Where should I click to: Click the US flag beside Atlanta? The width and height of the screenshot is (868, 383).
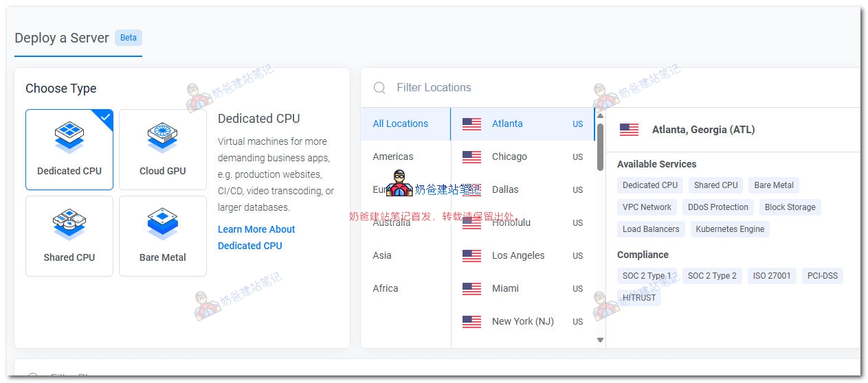pyautogui.click(x=471, y=124)
